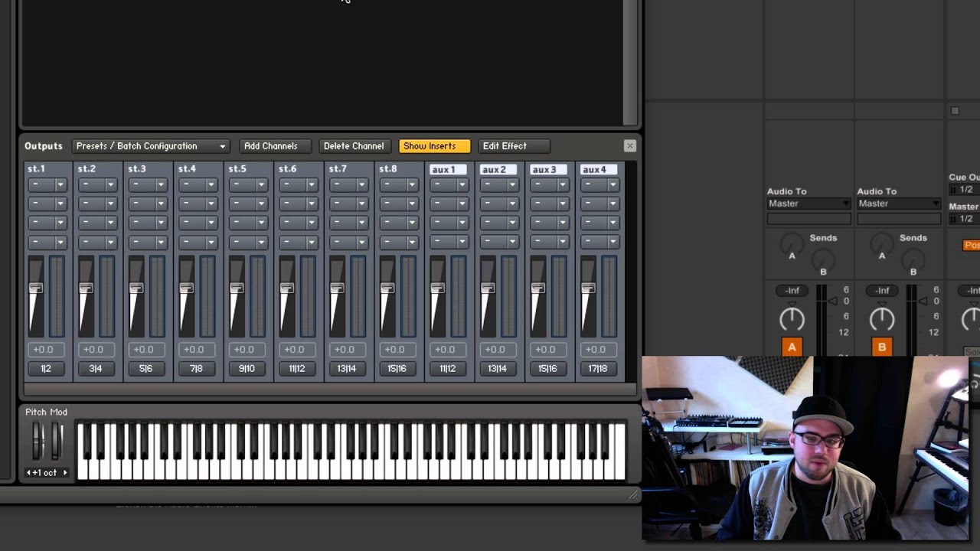Click the Outputs panel horizontal scrollbar

(x=329, y=390)
